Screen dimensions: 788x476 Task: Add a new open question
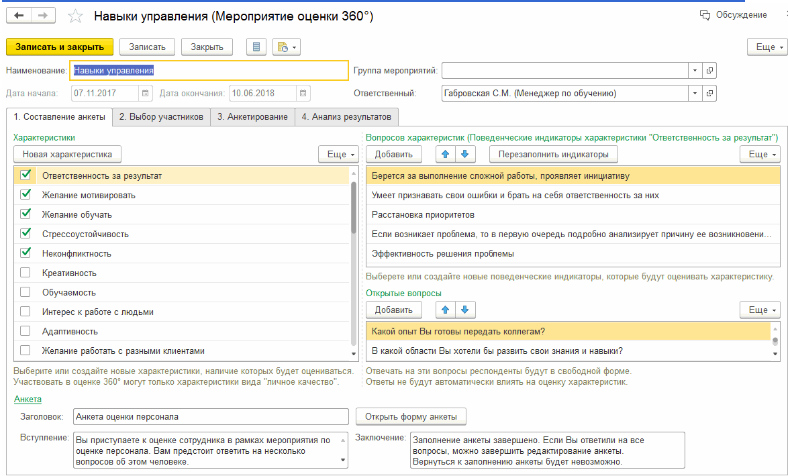pyautogui.click(x=393, y=310)
